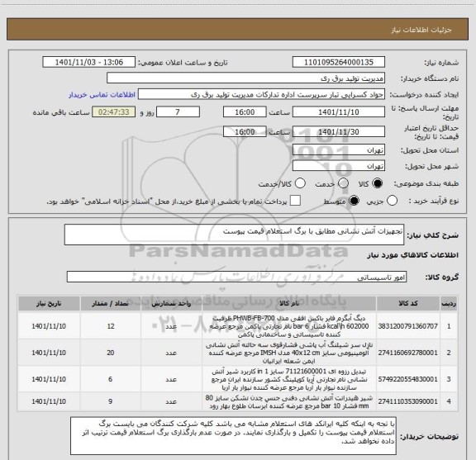Click the buyer name field مدیریت تولید برق ری
Screen dimensions: 476x460
[246, 78]
